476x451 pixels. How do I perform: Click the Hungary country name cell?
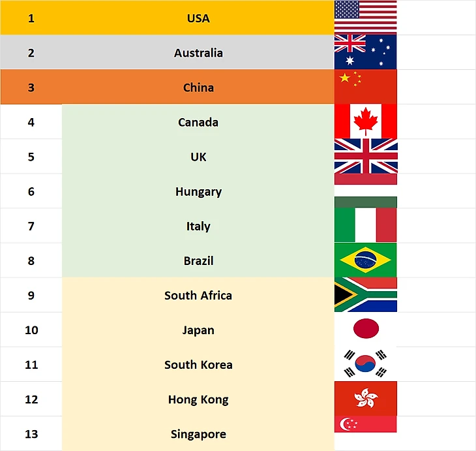coord(198,191)
